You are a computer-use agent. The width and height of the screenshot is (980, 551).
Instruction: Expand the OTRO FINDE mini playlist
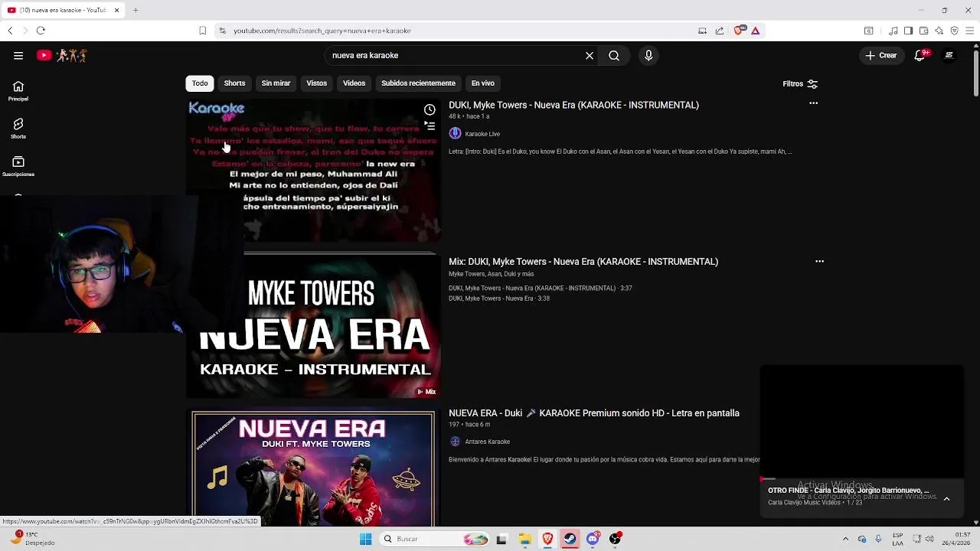(946, 499)
